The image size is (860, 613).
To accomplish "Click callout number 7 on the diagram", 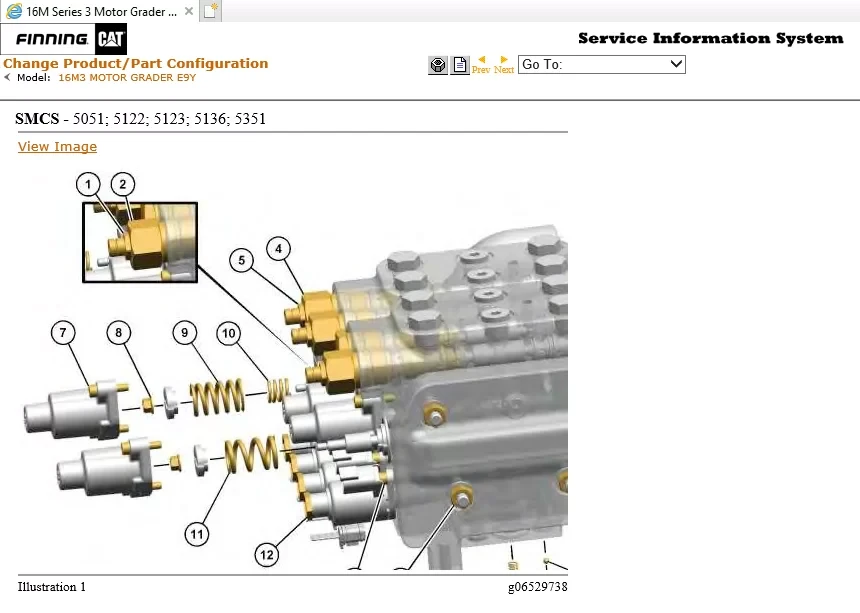I will coord(62,332).
